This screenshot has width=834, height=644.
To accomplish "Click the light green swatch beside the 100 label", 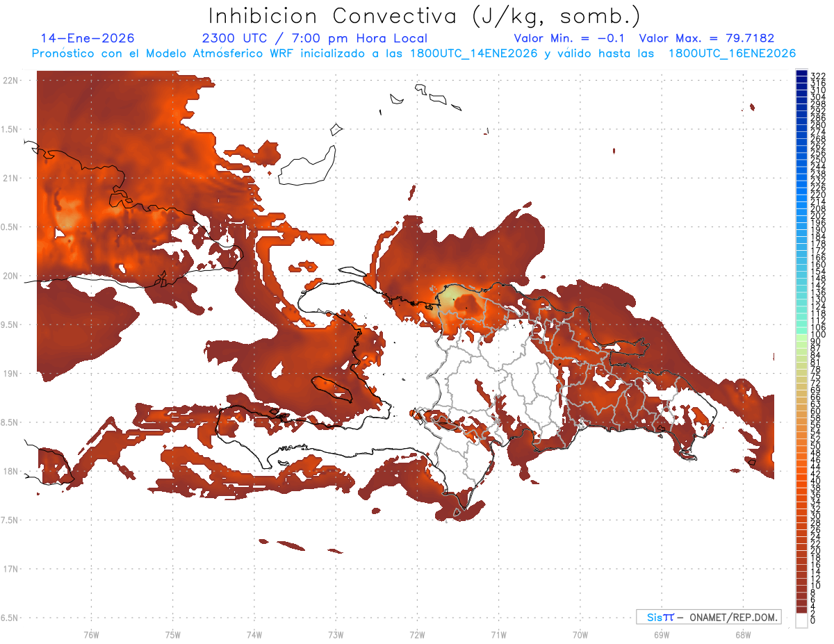I will pos(801,337).
